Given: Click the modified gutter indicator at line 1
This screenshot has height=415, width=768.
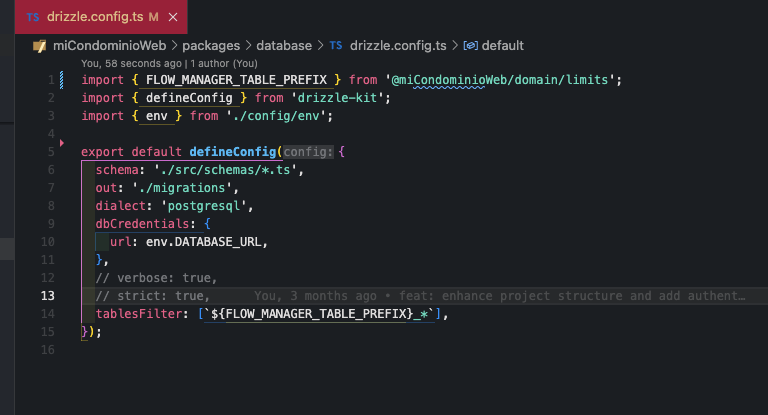Looking at the screenshot, I should (x=62, y=80).
